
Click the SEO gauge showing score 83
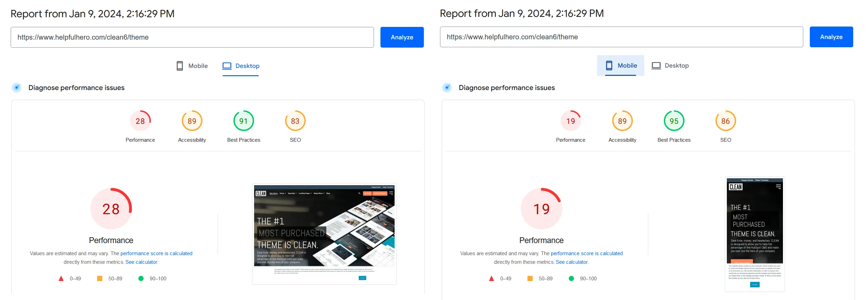click(x=295, y=121)
